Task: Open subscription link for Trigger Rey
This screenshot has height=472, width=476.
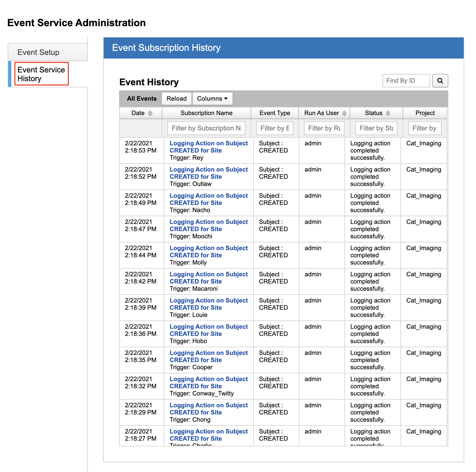Action: 208,147
